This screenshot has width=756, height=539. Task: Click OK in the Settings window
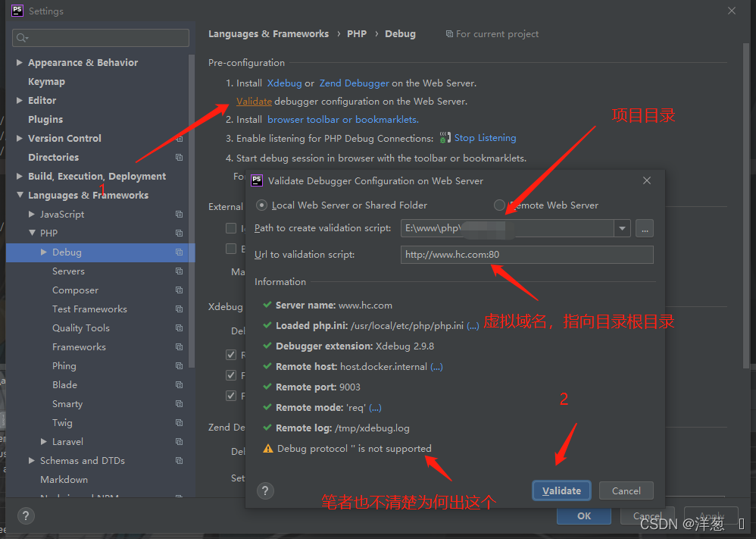584,515
